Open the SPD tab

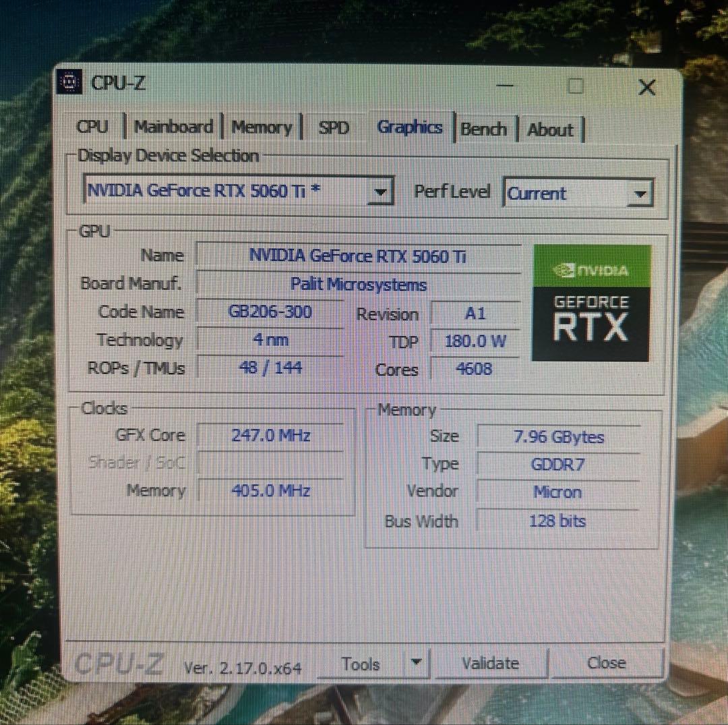point(333,127)
